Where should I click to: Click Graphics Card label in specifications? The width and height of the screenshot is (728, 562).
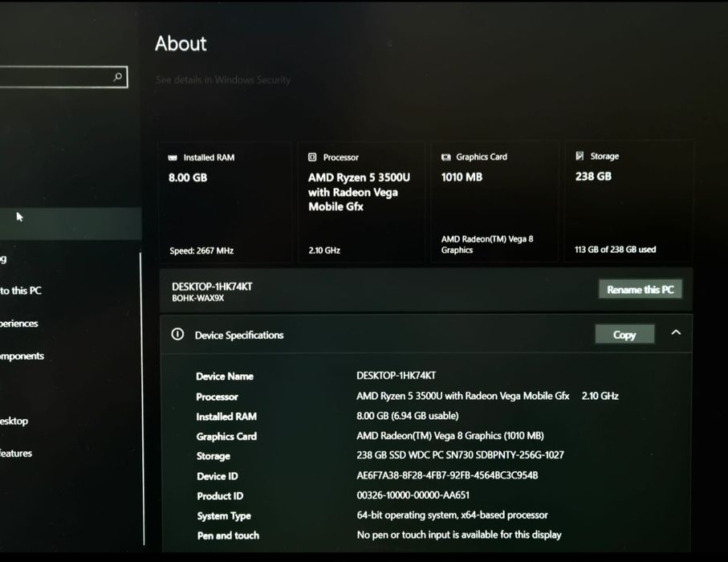point(226,437)
